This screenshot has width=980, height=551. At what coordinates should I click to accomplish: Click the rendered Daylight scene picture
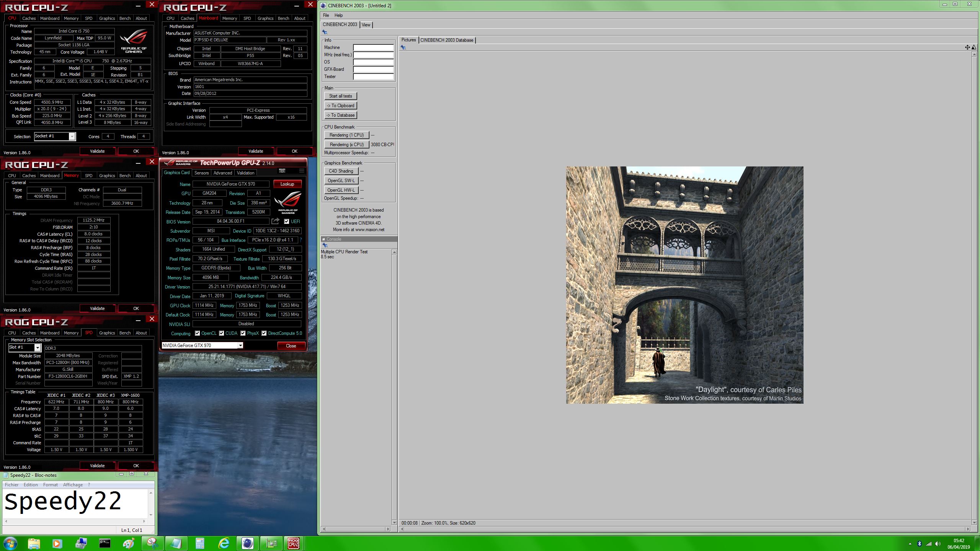pos(684,285)
